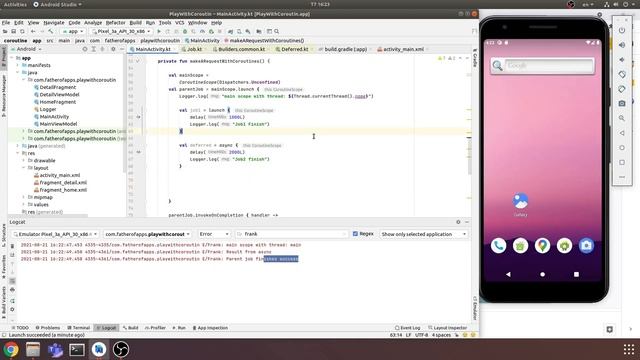Lower emulator volume with Volume Down icon
Image resolution: width=640 pixels, height=360 pixels.
622,60
